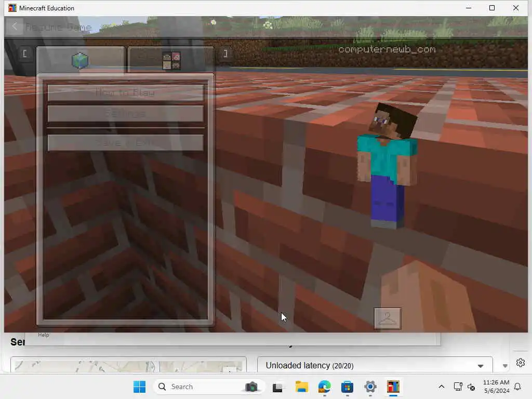Click the Resume Game label
The image size is (532, 399).
click(x=58, y=28)
